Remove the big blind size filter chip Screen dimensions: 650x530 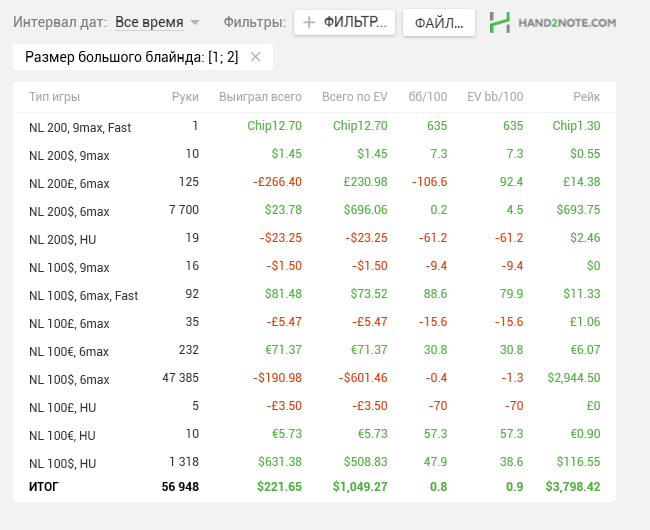[256, 57]
